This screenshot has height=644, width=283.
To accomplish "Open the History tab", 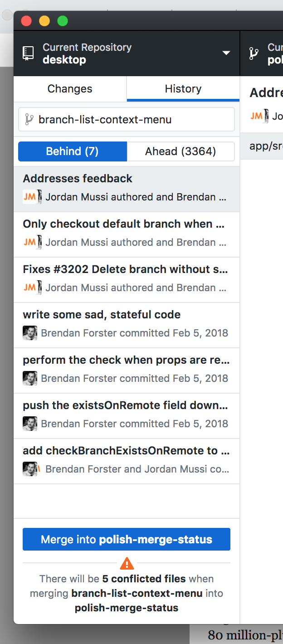I will coord(182,88).
